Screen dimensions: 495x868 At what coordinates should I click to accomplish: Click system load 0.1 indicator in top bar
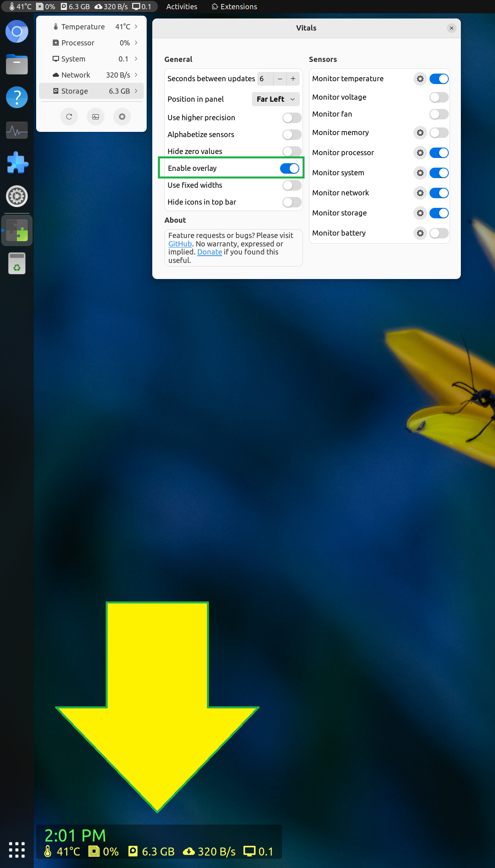(x=142, y=6)
